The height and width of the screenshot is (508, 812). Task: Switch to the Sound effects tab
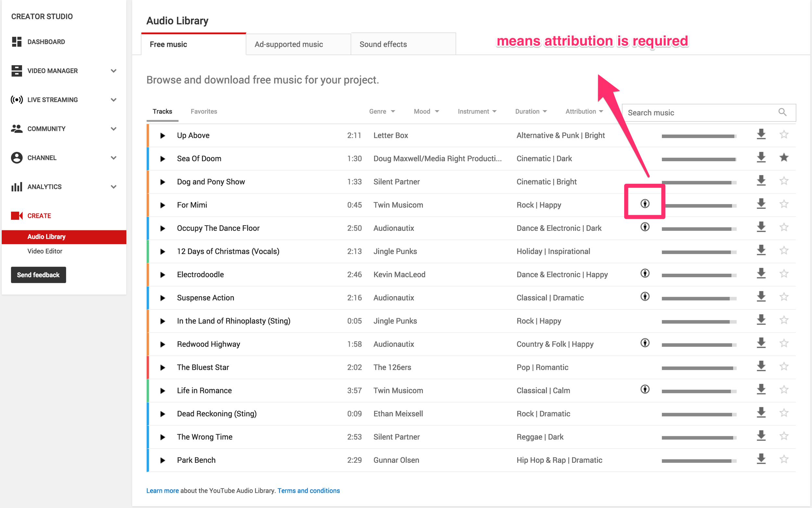(403, 44)
